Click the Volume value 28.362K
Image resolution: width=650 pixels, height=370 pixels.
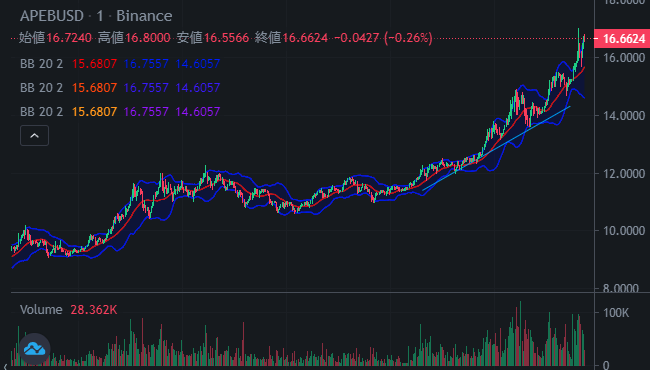[x=94, y=310]
